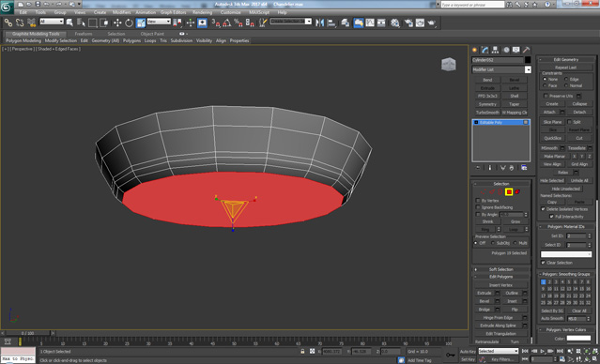
Task: Open the Modify command panel tab
Action: coord(485,50)
